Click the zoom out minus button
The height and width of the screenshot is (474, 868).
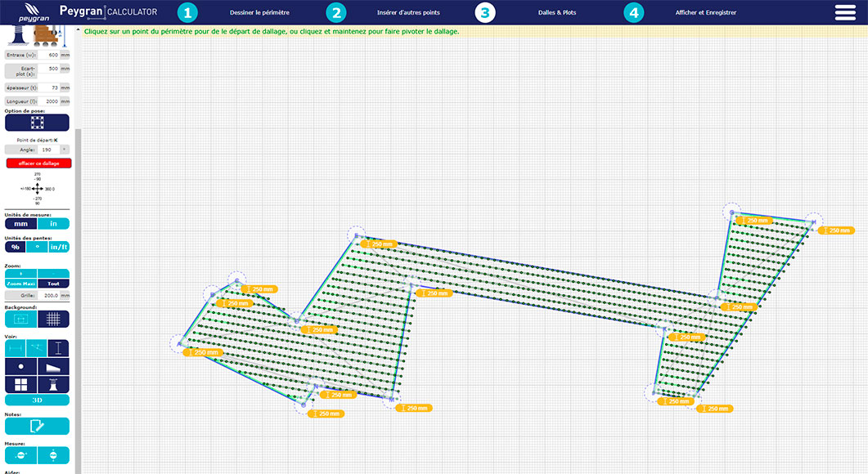(53, 274)
